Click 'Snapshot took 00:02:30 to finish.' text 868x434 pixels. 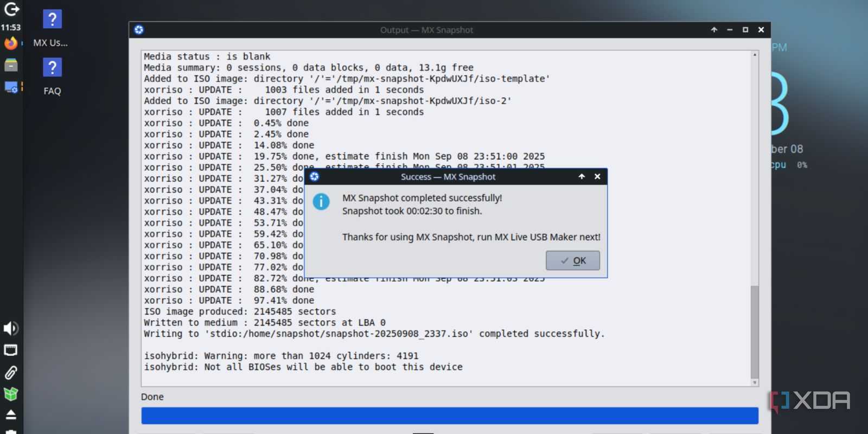click(x=412, y=211)
